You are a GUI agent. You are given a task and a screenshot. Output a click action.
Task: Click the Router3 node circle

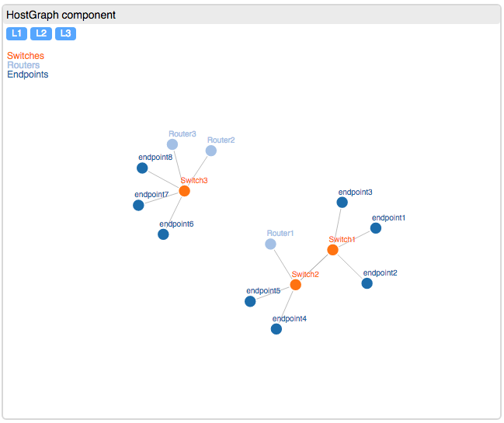pyautogui.click(x=172, y=144)
